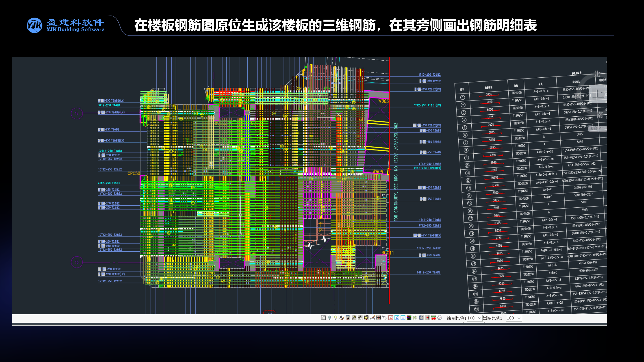The image size is (644, 362).
Task: Open the clipboard document icon at toolbar left
Action: (324, 318)
